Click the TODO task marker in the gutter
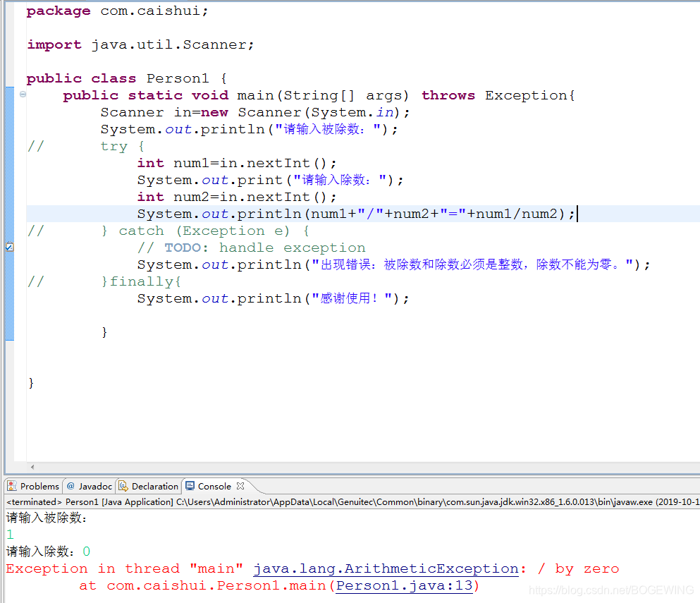 9,247
